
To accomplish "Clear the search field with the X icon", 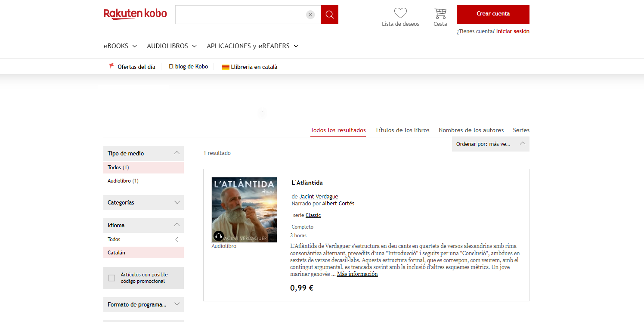I will tap(310, 14).
